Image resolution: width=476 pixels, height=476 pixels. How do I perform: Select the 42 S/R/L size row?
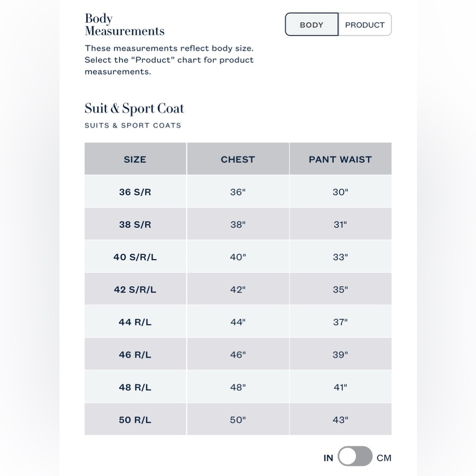[x=238, y=289]
